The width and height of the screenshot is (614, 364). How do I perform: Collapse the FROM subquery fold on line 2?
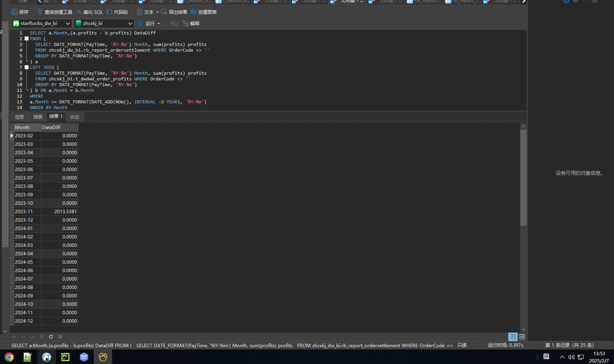point(26,39)
